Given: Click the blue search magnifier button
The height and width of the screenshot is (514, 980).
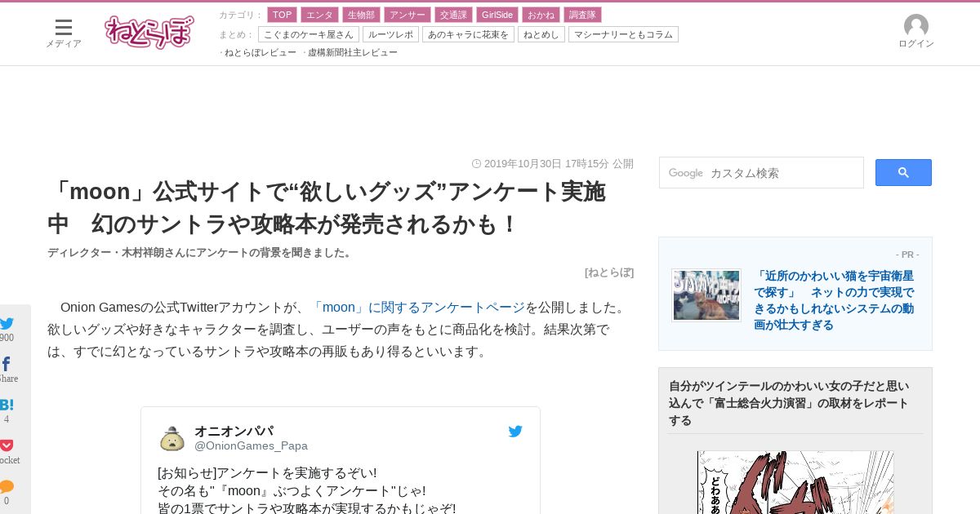Looking at the screenshot, I should coord(903,172).
